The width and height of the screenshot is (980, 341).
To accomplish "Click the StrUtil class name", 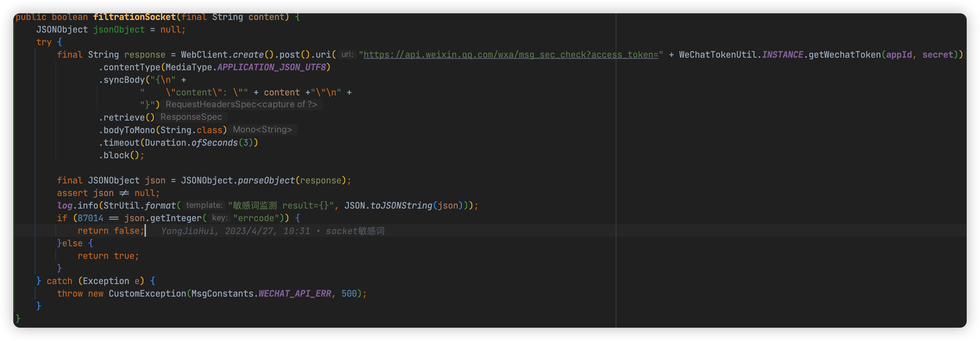I will tap(121, 206).
